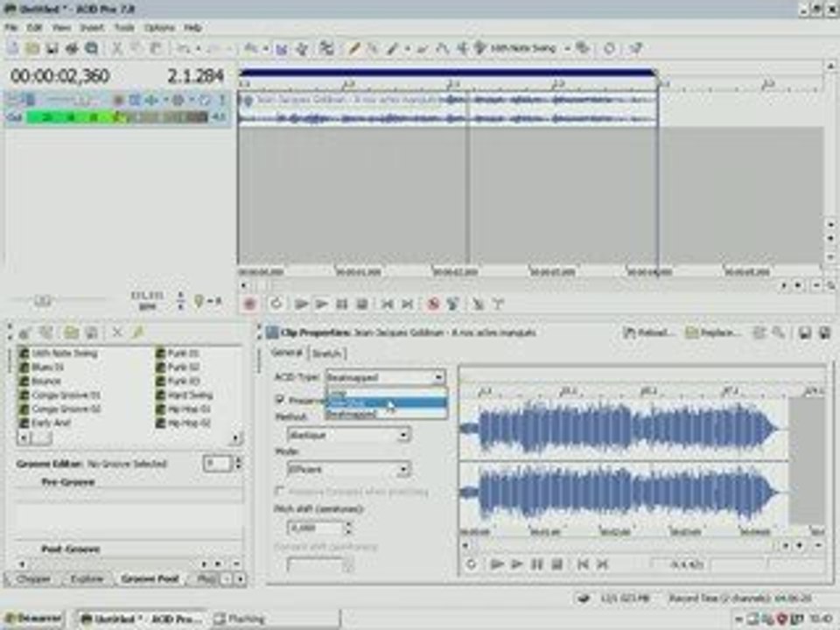
Task: Switch to the Explorer tab
Action: [87, 578]
